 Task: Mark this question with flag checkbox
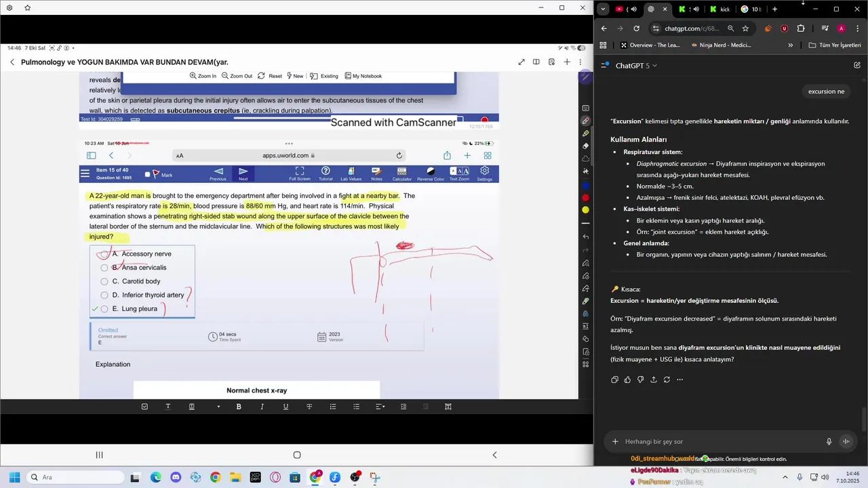147,175
